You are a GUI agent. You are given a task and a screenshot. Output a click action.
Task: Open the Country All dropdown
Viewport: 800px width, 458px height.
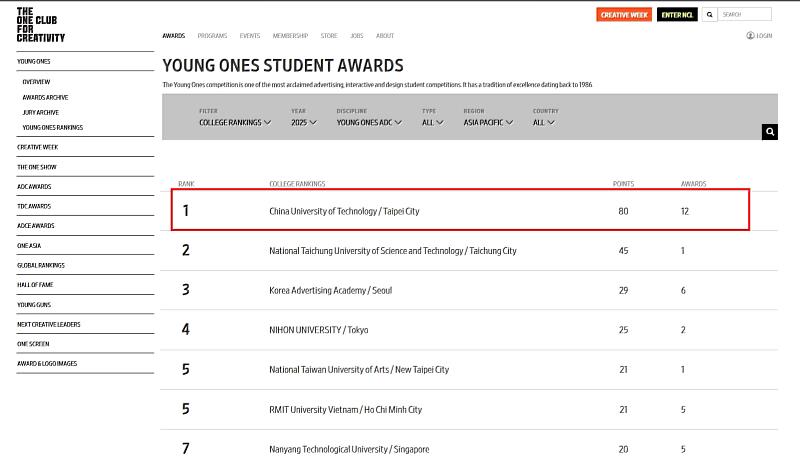click(543, 123)
